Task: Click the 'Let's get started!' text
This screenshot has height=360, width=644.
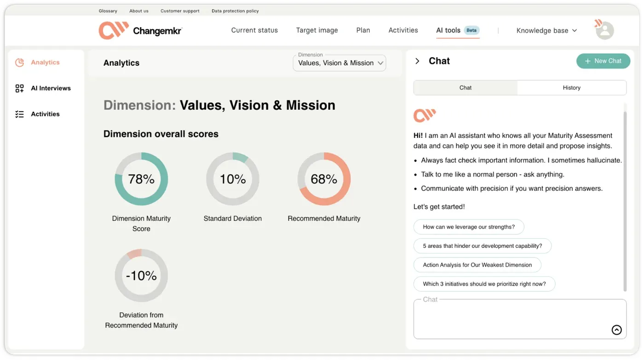Action: (439, 207)
